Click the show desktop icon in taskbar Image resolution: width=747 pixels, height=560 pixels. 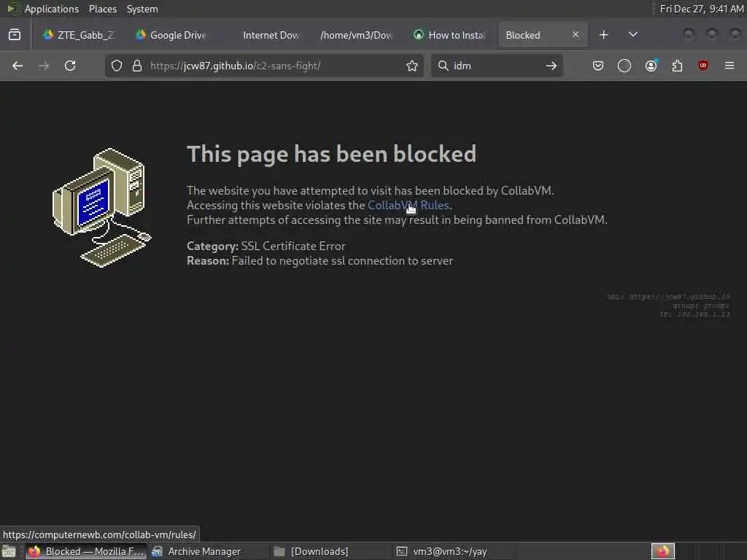point(9,551)
